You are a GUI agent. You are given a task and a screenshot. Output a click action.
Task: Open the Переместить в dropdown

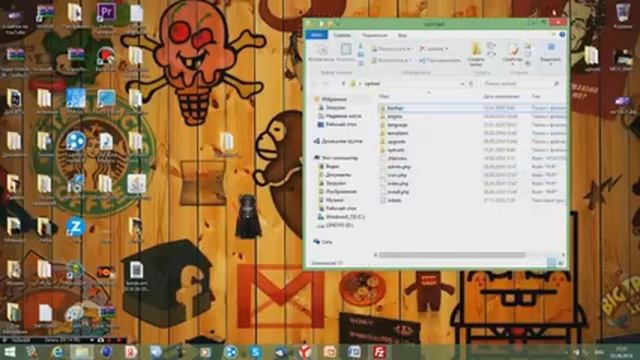pos(391,49)
